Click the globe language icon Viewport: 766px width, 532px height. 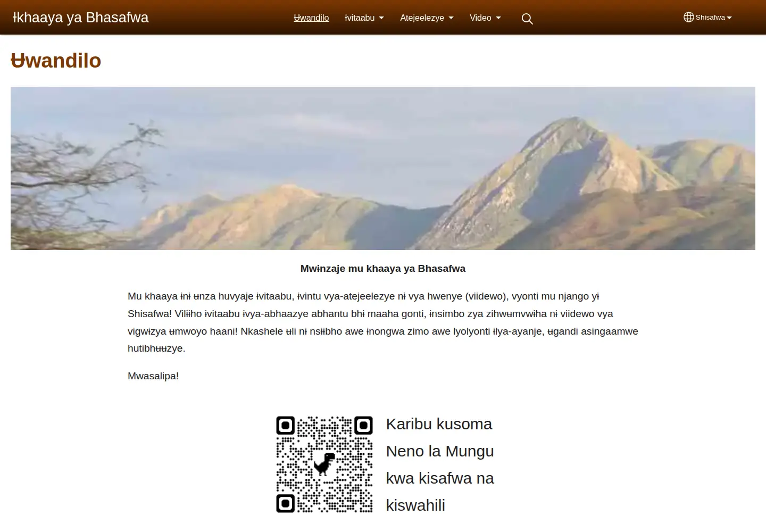[x=688, y=17]
